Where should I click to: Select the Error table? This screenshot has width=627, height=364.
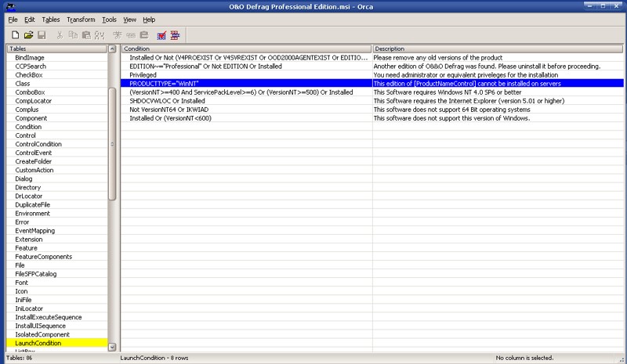coord(22,222)
